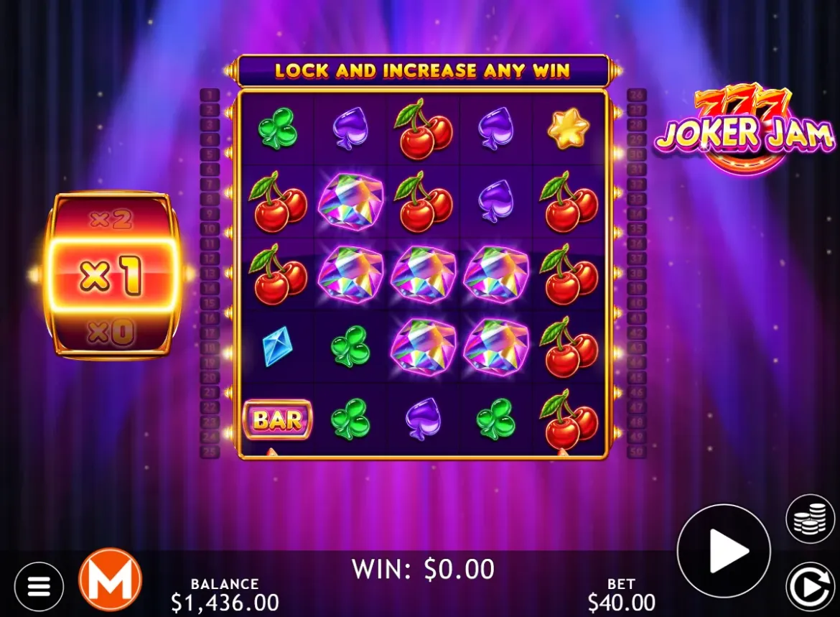Start autoplay with the circular arrow icon

coord(810,587)
